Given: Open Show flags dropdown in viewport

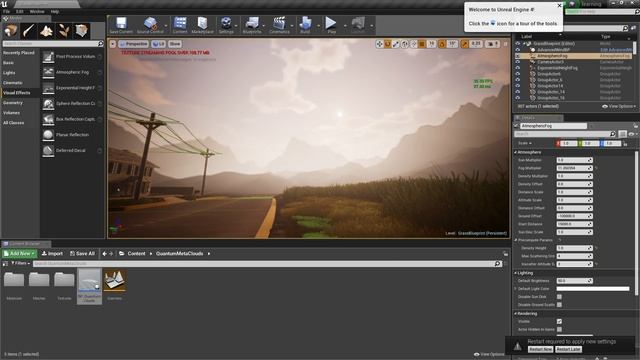Looking at the screenshot, I should pos(175,44).
